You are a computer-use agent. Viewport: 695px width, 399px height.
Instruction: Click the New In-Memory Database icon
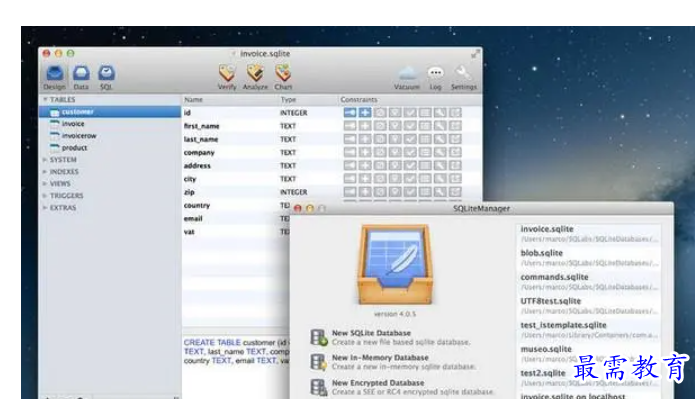click(x=319, y=362)
